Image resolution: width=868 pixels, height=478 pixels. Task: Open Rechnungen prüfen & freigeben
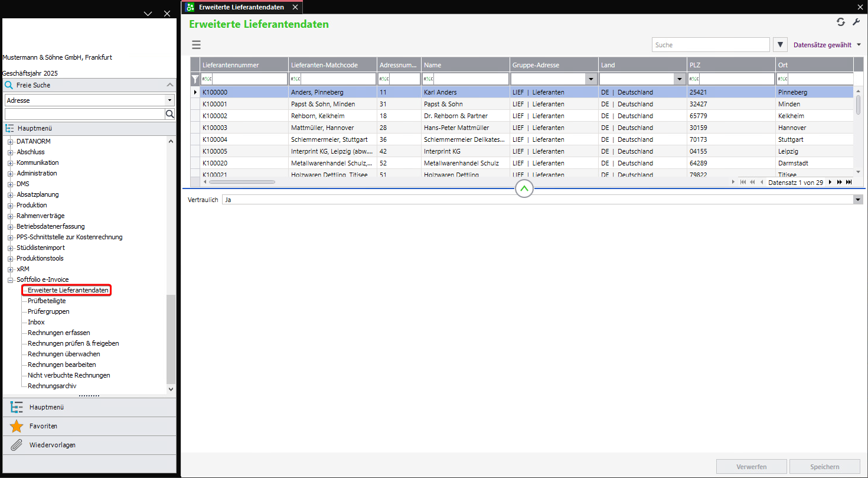tap(73, 343)
